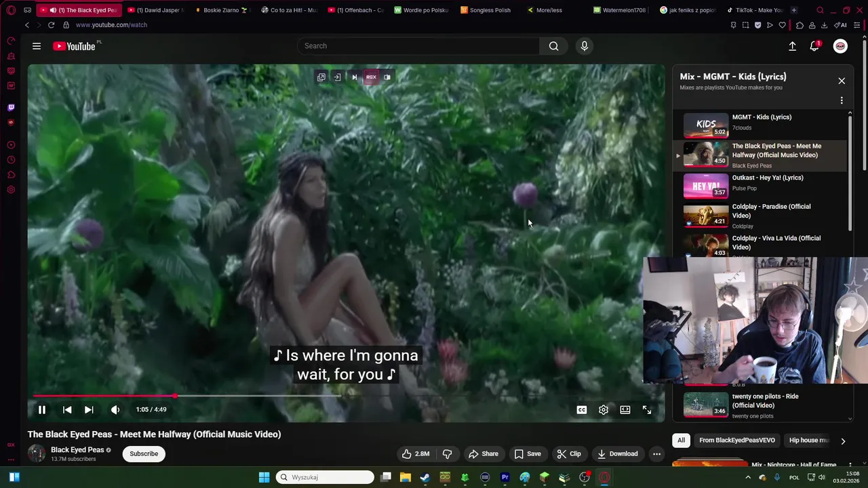Select the All filter chip
This screenshot has height=488, width=868.
[x=681, y=441]
